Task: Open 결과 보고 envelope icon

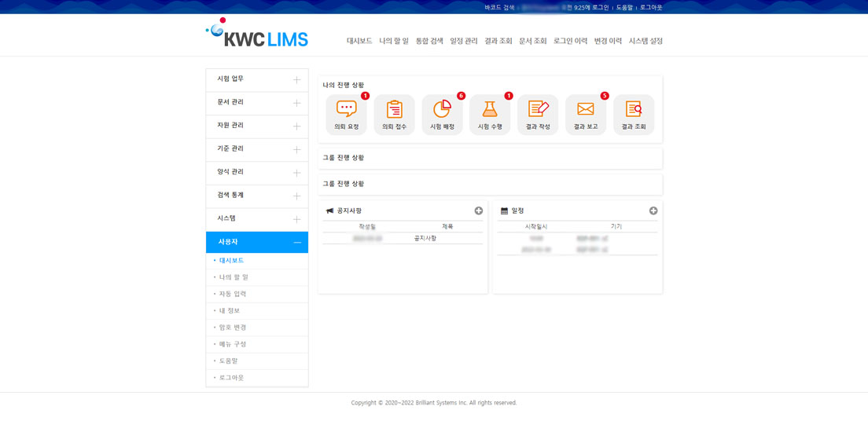Action: pos(586,110)
